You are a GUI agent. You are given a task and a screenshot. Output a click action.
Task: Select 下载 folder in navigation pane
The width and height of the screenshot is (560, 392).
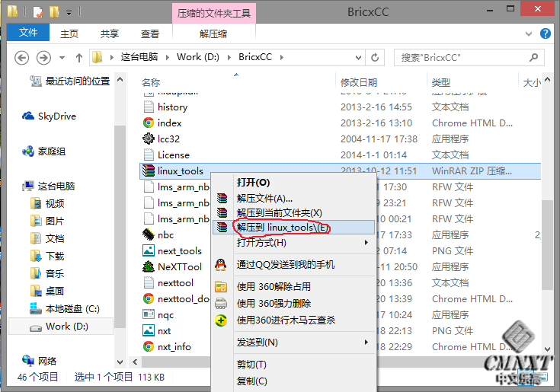47,256
